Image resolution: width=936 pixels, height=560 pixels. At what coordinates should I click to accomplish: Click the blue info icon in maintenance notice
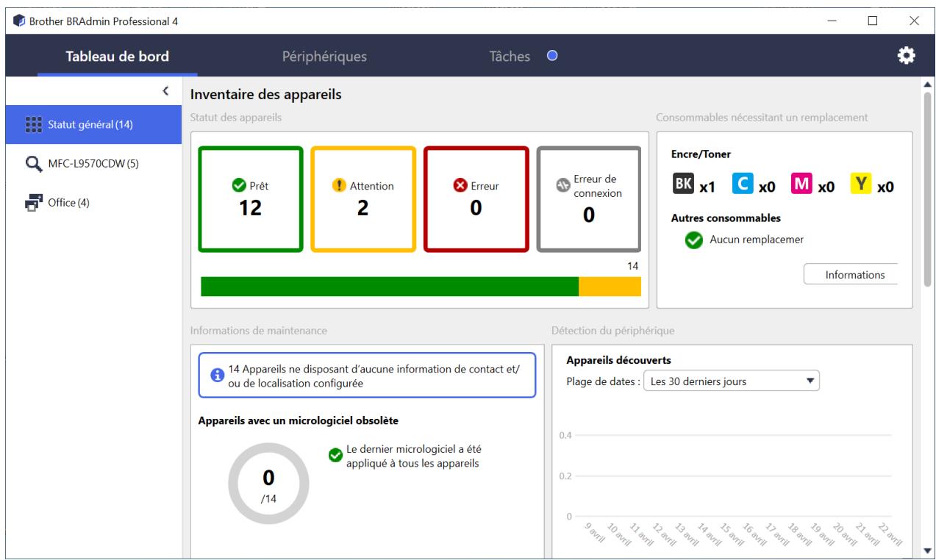pyautogui.click(x=217, y=375)
